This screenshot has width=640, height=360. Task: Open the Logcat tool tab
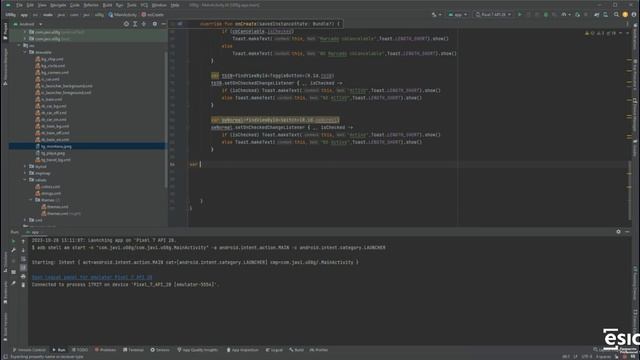[x=274, y=350]
